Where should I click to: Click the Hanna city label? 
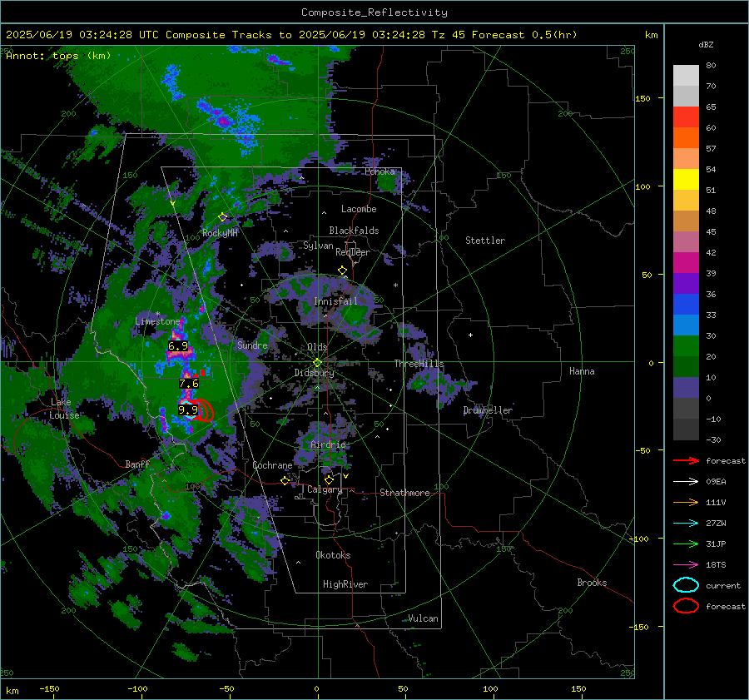[582, 371]
